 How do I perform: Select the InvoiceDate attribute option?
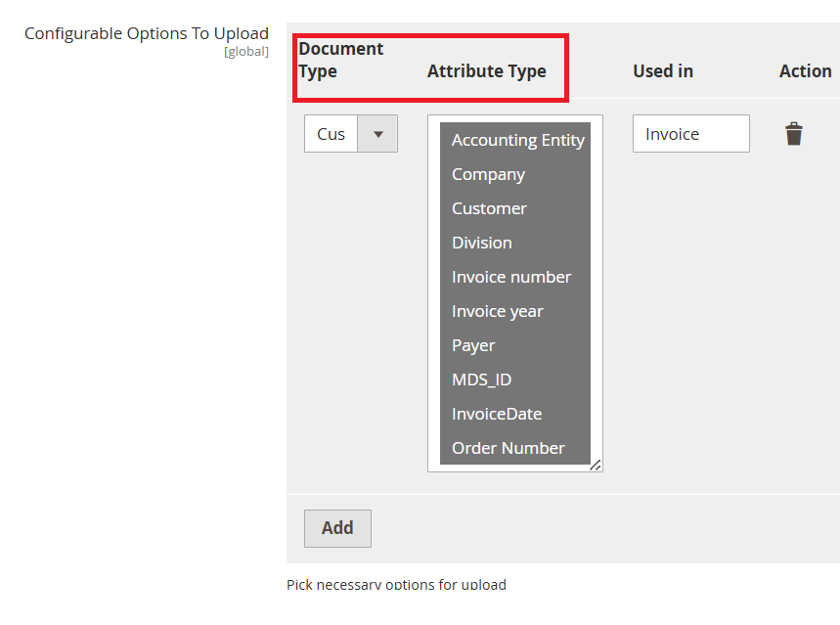[497, 414]
